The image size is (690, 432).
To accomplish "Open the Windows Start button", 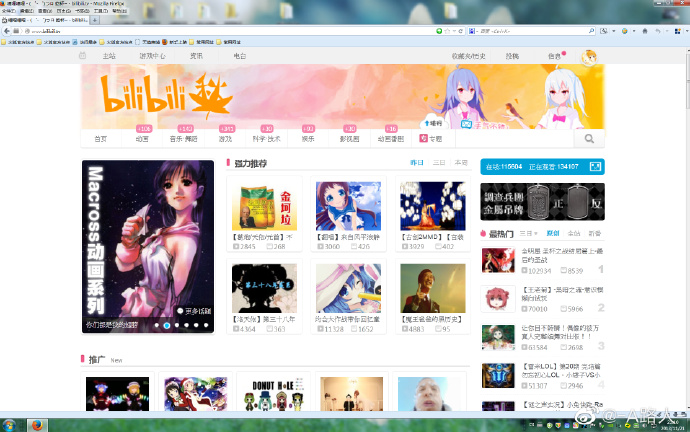I will [x=9, y=425].
